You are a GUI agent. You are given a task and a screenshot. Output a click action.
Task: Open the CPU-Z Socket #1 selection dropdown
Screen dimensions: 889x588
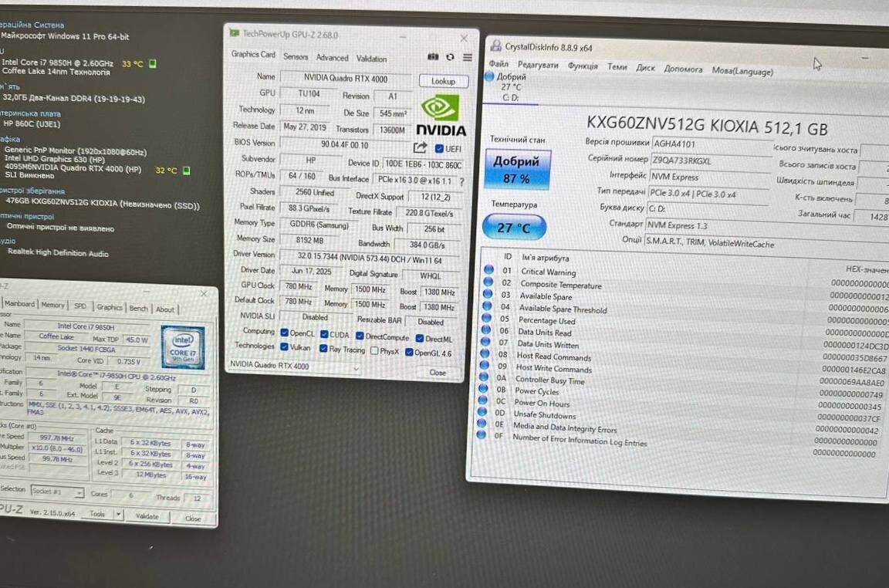click(59, 492)
